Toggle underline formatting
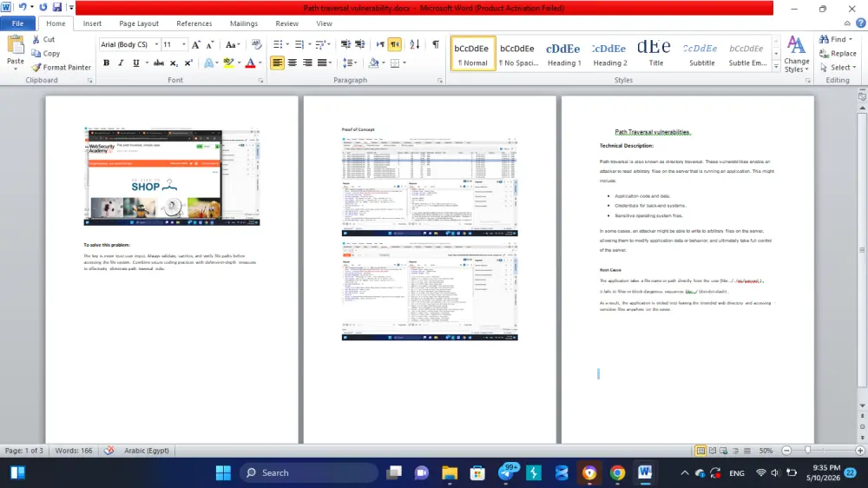Viewport: 868px width, 488px height. (x=135, y=63)
